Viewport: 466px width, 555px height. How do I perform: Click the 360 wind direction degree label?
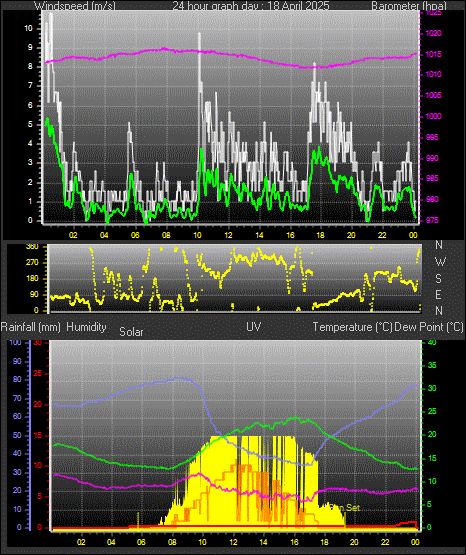(33, 247)
